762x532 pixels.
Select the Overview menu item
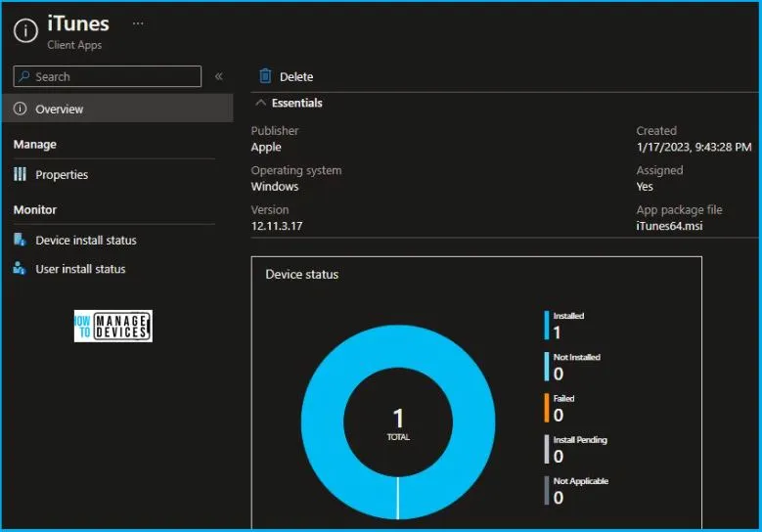point(118,109)
